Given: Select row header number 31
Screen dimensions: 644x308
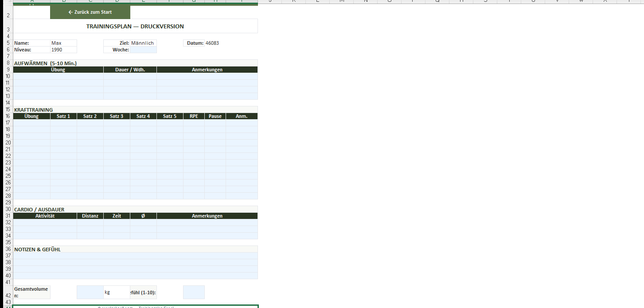Looking at the screenshot, I should [x=8, y=216].
